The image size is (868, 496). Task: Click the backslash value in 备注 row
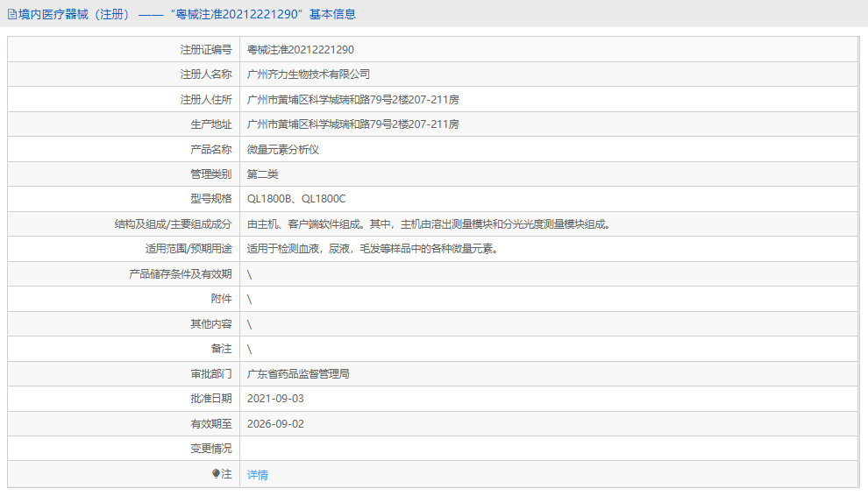[x=249, y=349]
